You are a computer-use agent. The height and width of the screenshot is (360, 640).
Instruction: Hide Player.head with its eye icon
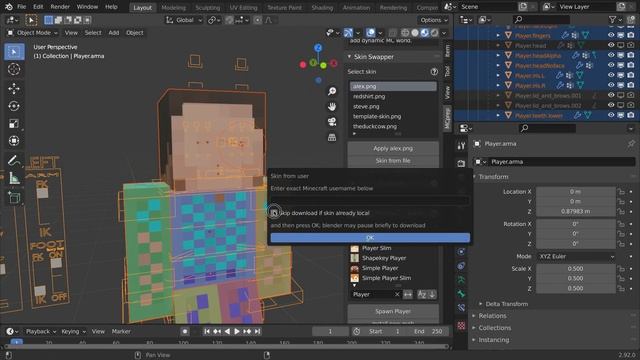(611, 45)
